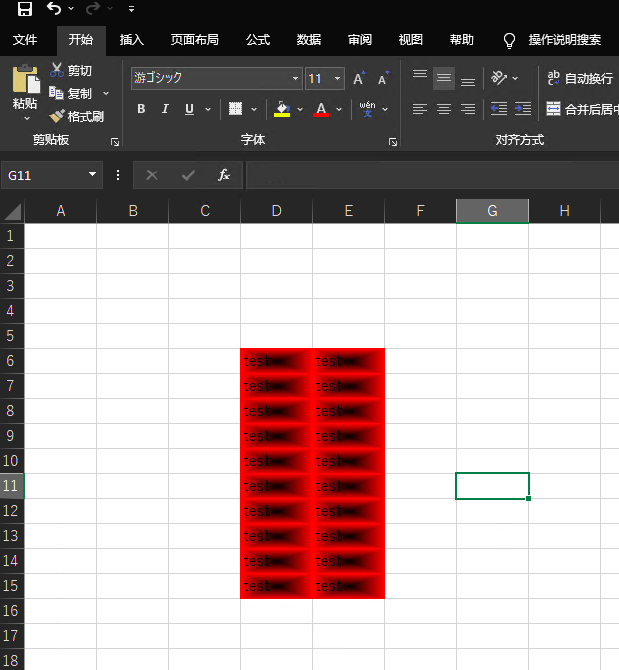Toggle italic formatting I

click(165, 109)
